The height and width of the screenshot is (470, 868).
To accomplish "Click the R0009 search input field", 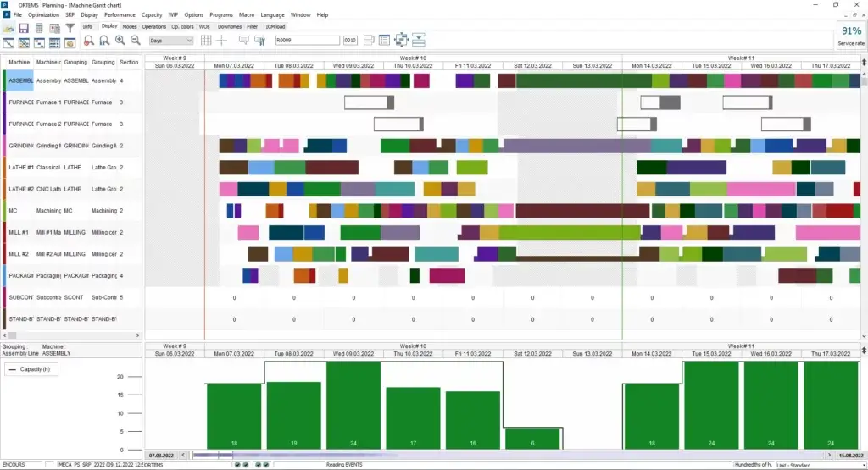I will pos(305,40).
